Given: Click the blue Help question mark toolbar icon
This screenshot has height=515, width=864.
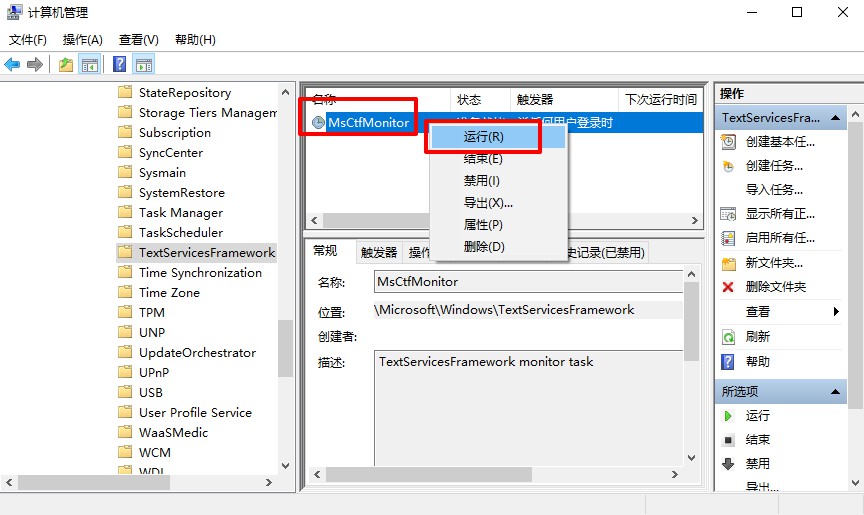Looking at the screenshot, I should click(119, 64).
